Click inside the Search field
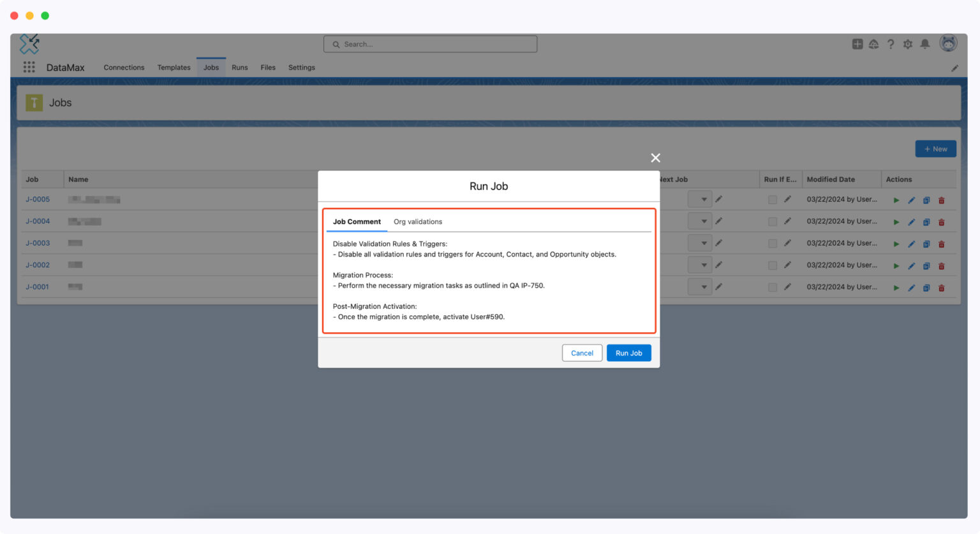Image resolution: width=980 pixels, height=534 pixels. pos(429,43)
